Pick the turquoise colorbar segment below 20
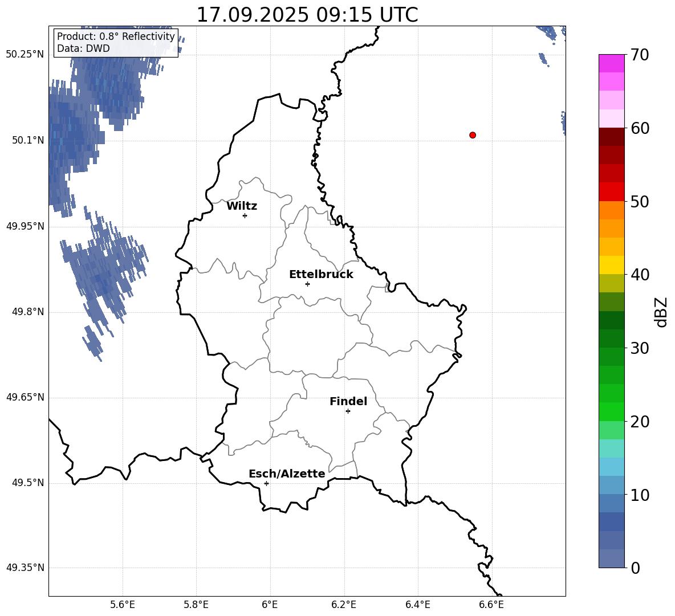 tap(612, 448)
